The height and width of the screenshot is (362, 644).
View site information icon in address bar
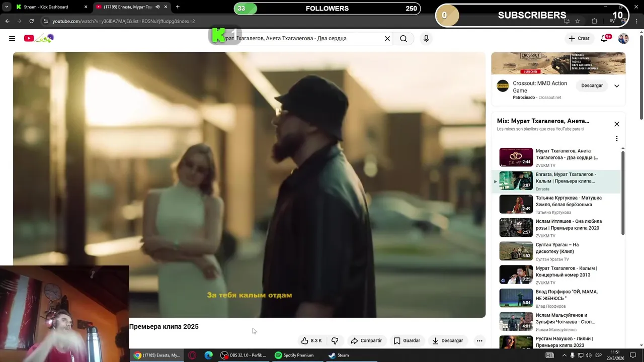point(46,21)
